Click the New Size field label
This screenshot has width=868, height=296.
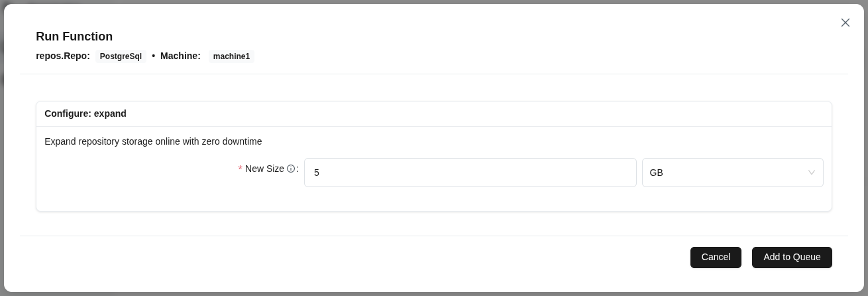(264, 169)
